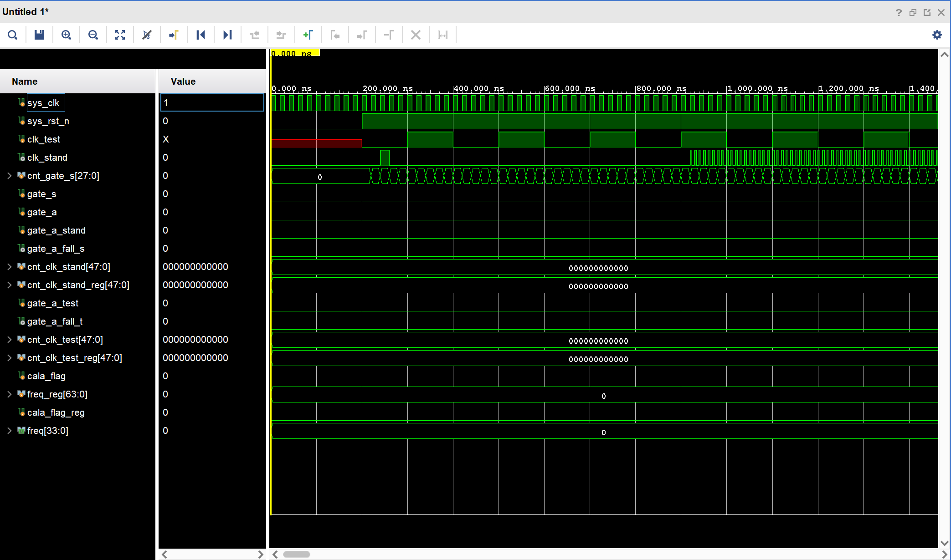Select the gate_a_fall_s signal
The height and width of the screenshot is (560, 951).
click(56, 249)
